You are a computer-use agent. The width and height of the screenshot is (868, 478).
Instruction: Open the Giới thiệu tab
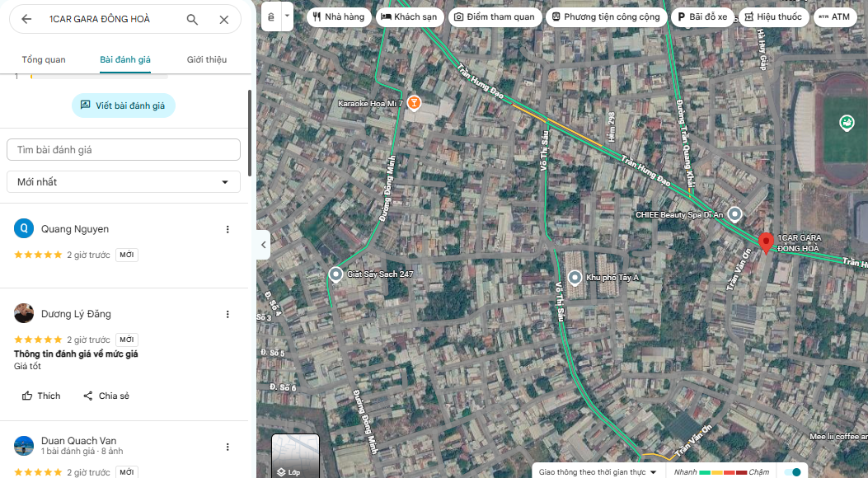pos(206,59)
